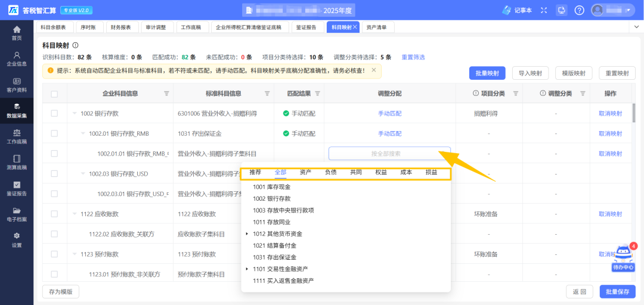This screenshot has height=305, width=644.
Task: Expand 1101 交易性金融资产 in dropdown list
Action: coord(247,269)
